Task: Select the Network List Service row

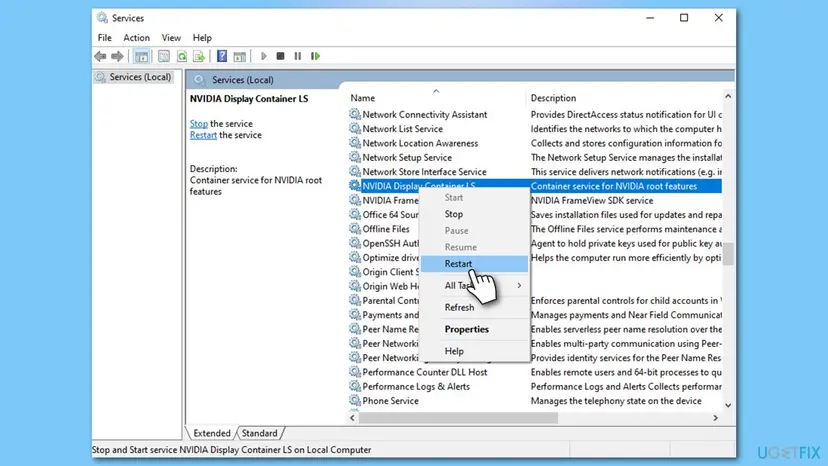Action: click(535, 128)
